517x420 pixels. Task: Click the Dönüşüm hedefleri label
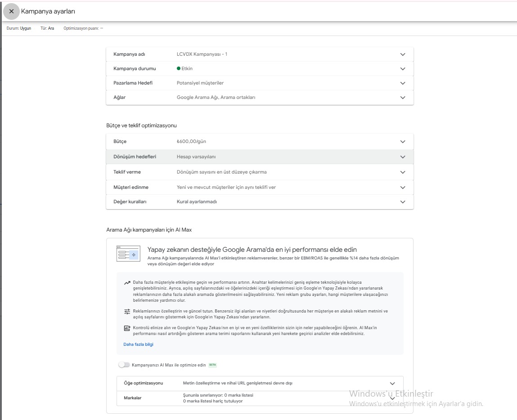click(135, 156)
